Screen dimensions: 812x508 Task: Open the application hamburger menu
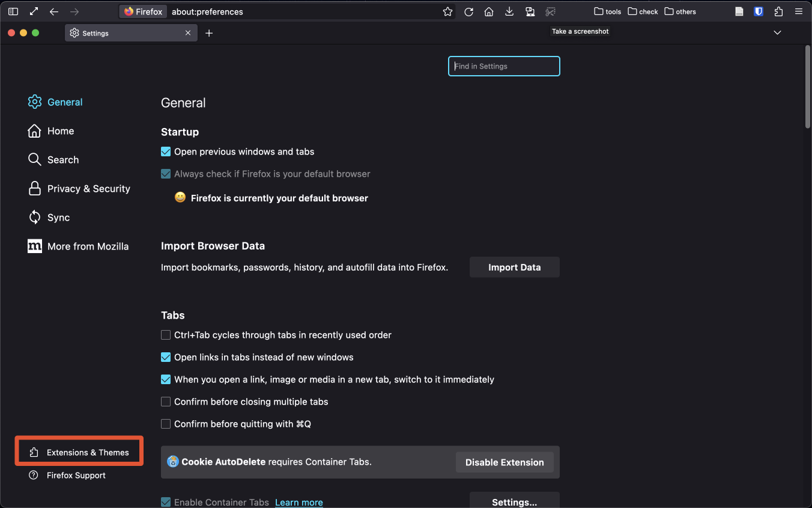798,11
